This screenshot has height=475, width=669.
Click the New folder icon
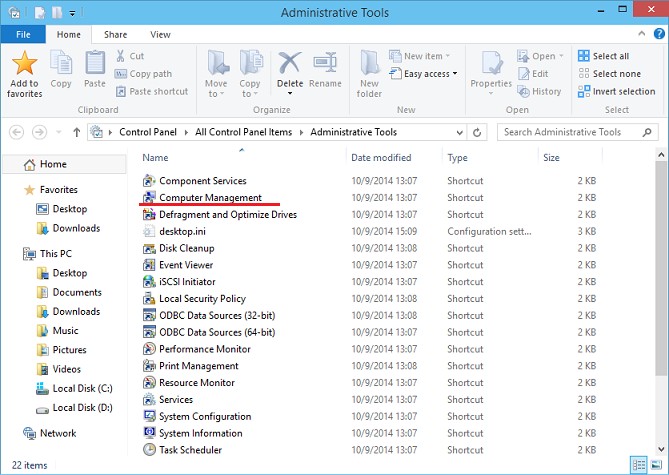(x=369, y=71)
